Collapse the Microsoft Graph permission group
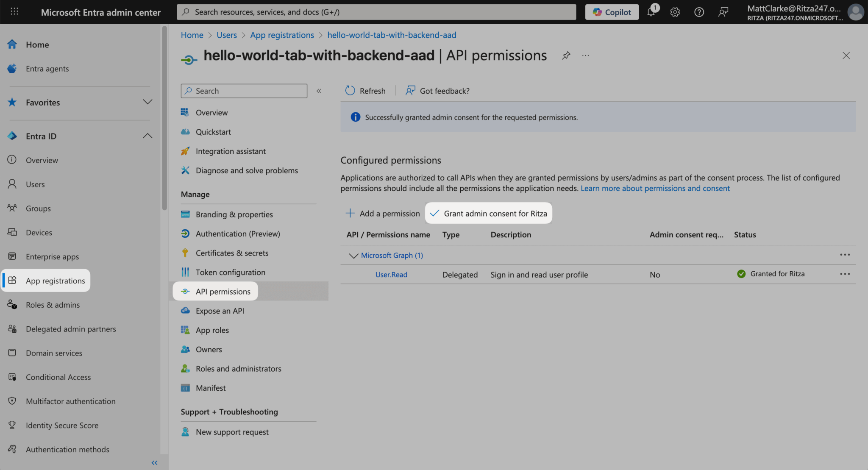 (353, 256)
